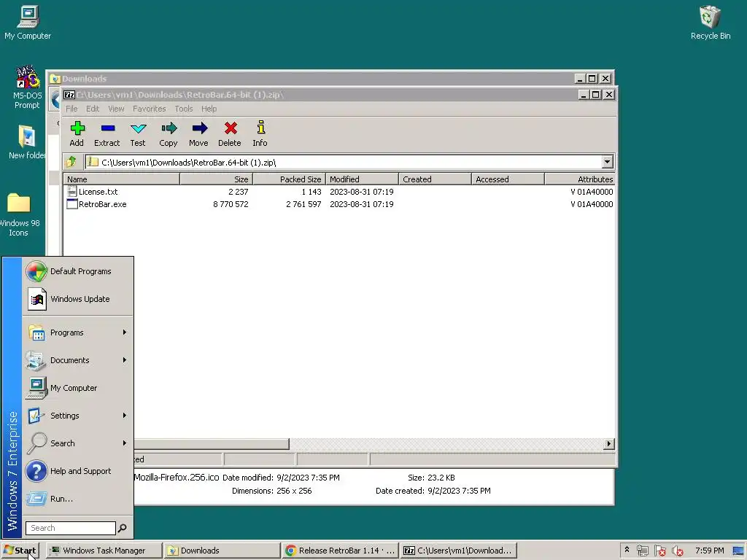Sort by Created column header
This screenshot has height=560, width=747.
(x=435, y=179)
